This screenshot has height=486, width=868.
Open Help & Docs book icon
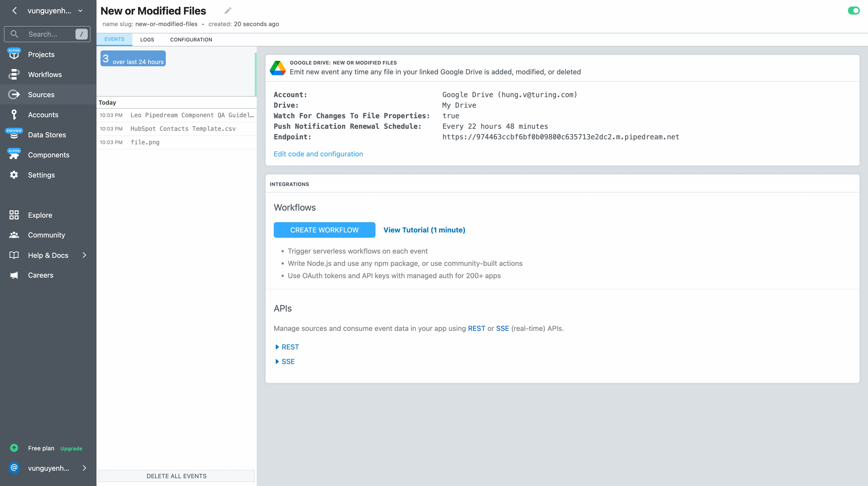(x=14, y=255)
